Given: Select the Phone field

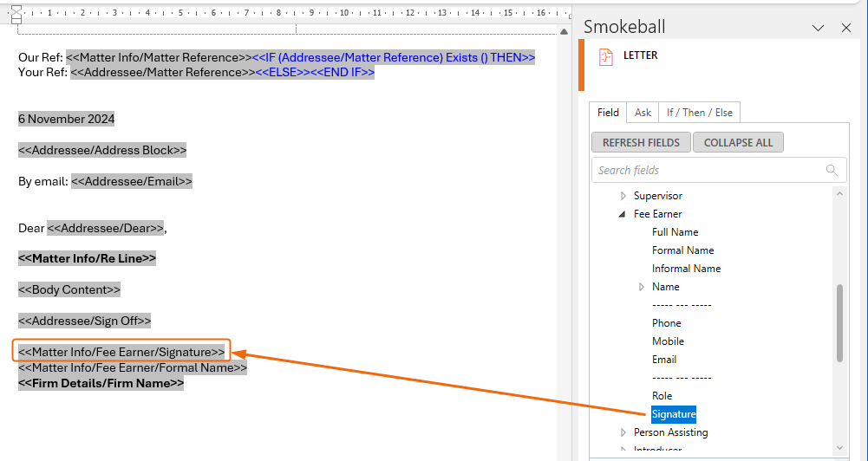Looking at the screenshot, I should [x=667, y=323].
